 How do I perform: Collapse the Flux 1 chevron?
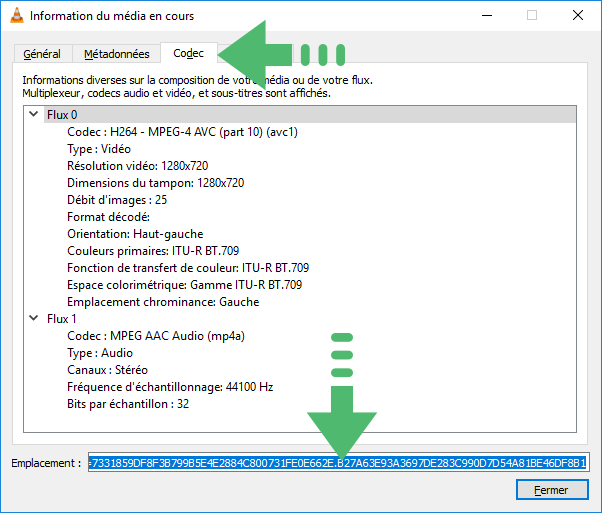pos(34,318)
